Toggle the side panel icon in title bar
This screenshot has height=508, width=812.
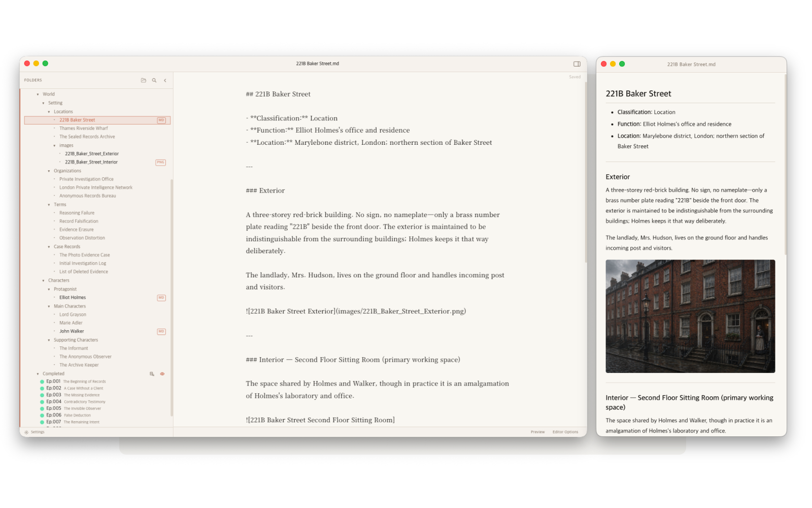(577, 64)
